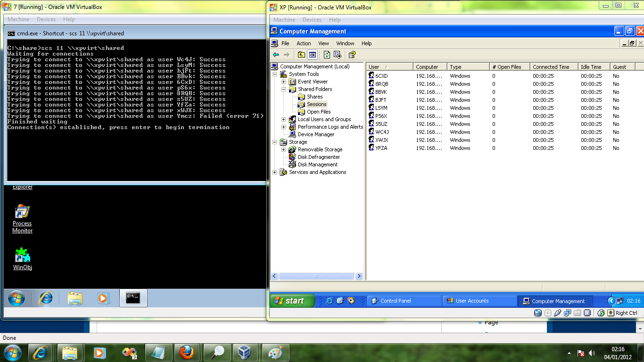The image size is (644, 362).
Task: Open the WinObj desktop shortcut
Action: 22,255
